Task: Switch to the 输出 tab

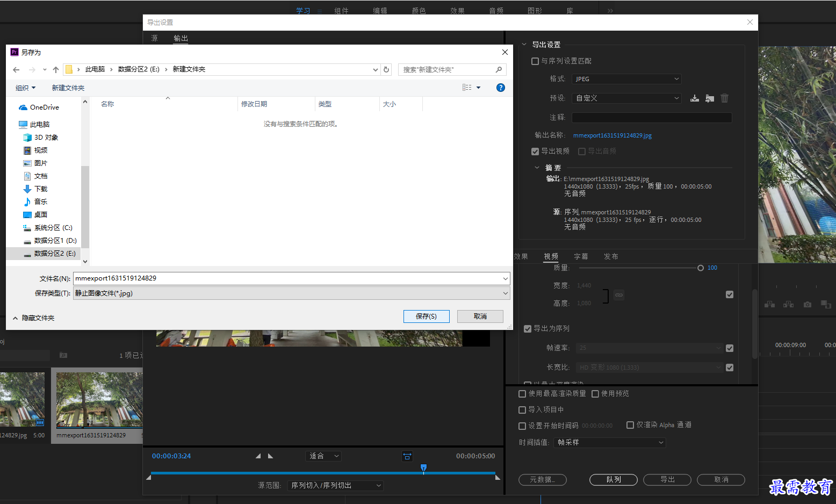Action: click(181, 38)
